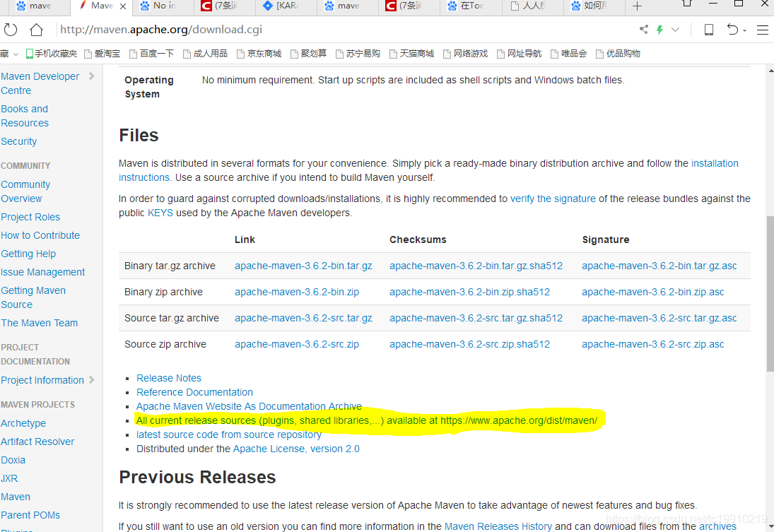Click the mobile device view icon
This screenshot has width=774, height=532.
point(708,30)
